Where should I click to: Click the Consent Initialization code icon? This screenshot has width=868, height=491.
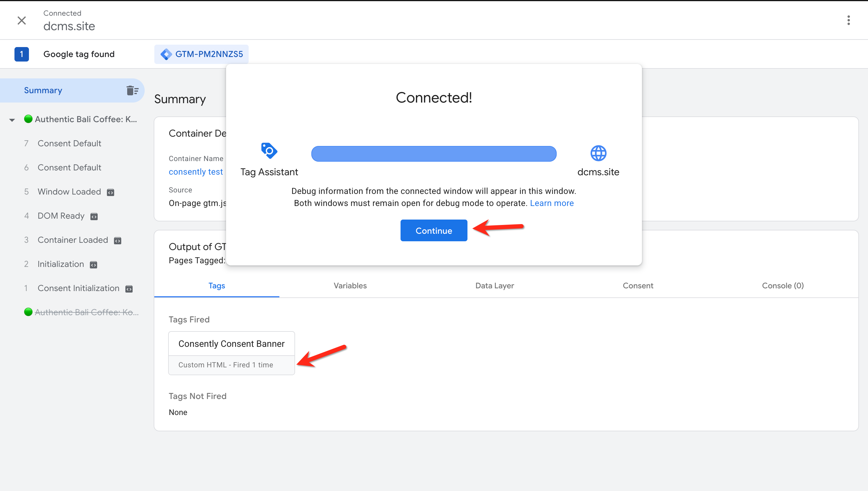[129, 289]
